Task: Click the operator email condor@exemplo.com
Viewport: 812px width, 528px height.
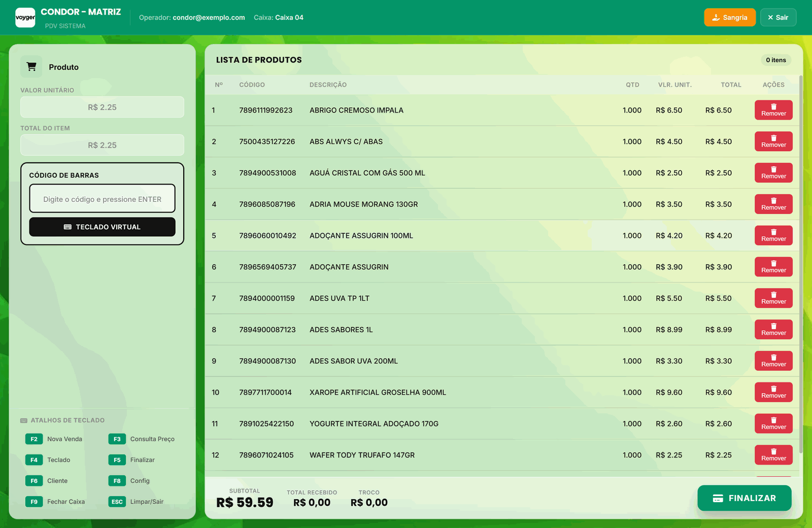Action: (209, 17)
